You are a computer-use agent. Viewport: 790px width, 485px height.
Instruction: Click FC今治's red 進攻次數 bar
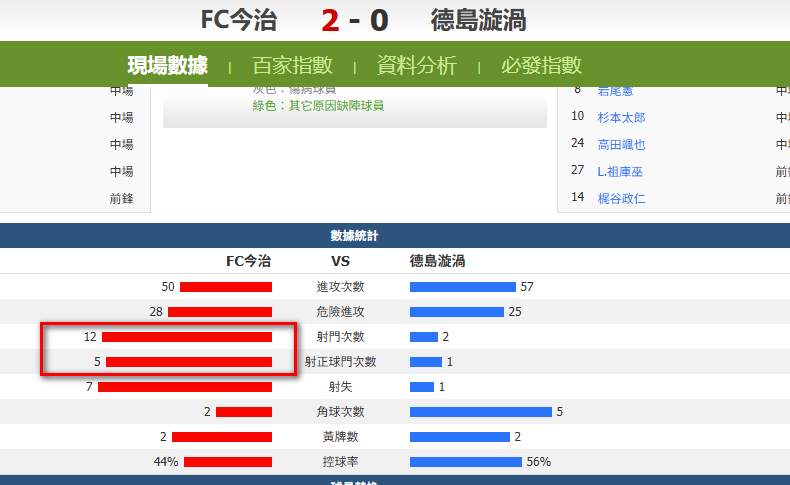(226, 287)
